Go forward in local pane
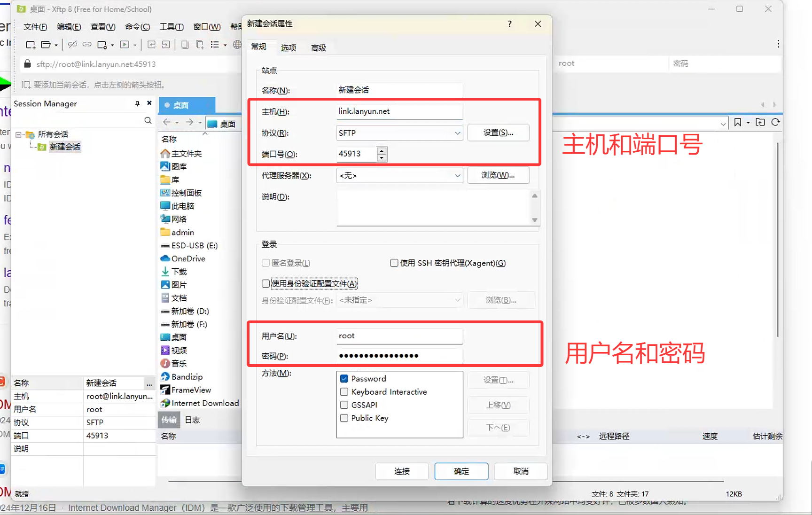 pos(189,122)
